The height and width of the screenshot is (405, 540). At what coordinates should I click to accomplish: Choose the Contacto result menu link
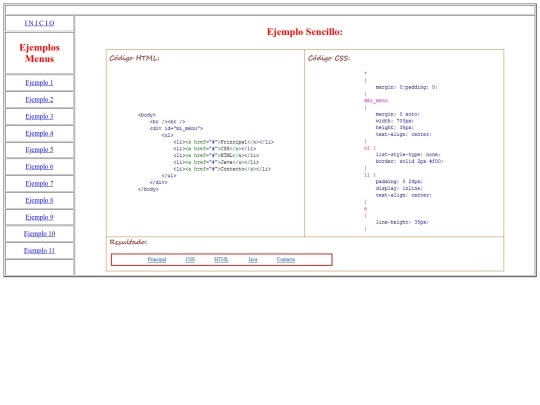point(285,259)
